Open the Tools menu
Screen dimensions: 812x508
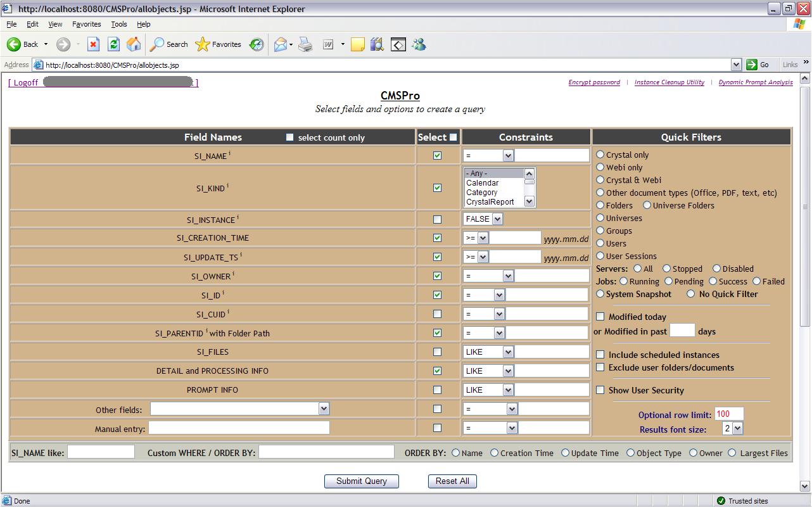119,24
